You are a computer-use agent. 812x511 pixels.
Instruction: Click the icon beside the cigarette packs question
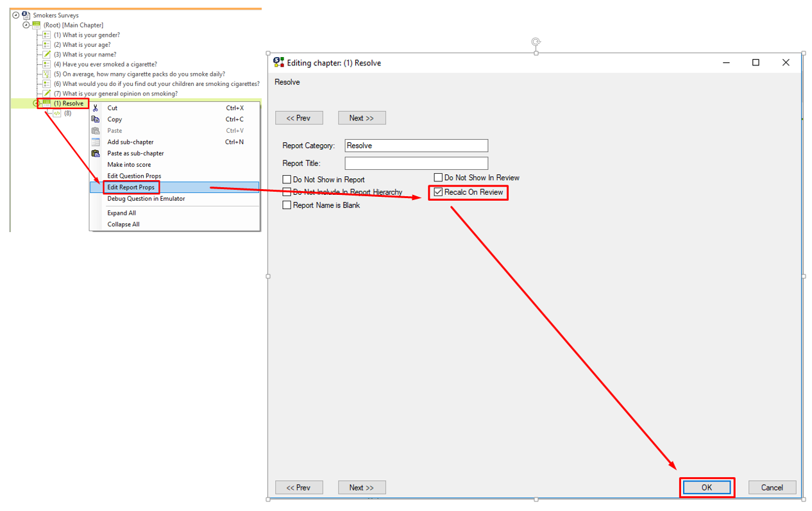tap(47, 74)
